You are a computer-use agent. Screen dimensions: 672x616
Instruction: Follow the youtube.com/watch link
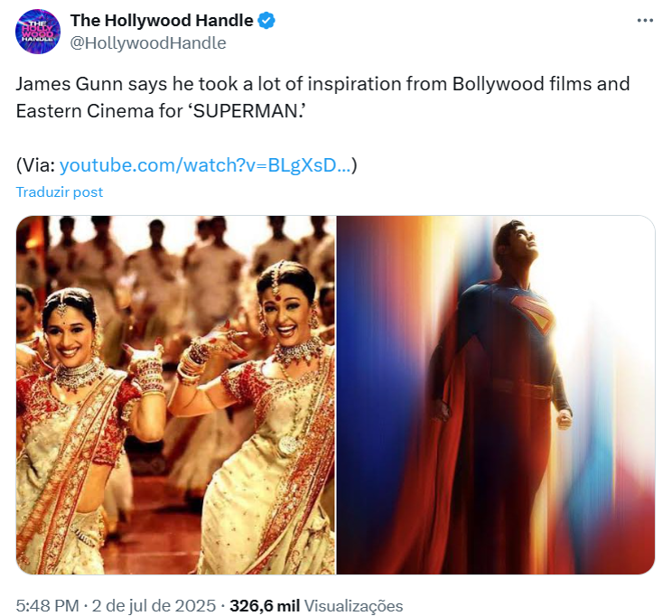205,165
